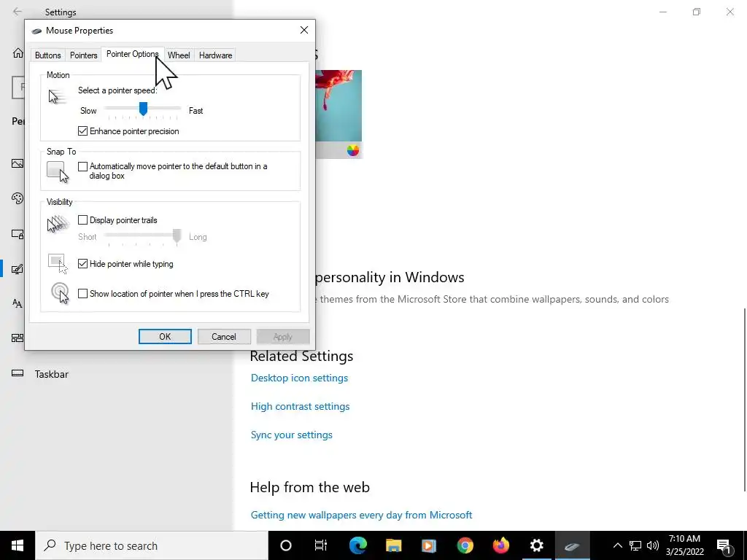Click the pointer trails icon
Image resolution: width=747 pixels, height=560 pixels.
tap(58, 224)
